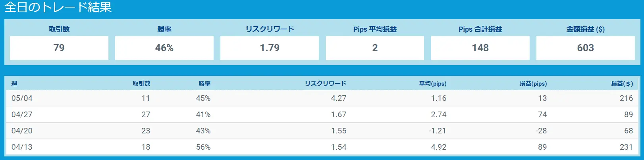Click the 4.27 risk reward cell
The height and width of the screenshot is (160, 644).
click(x=339, y=98)
